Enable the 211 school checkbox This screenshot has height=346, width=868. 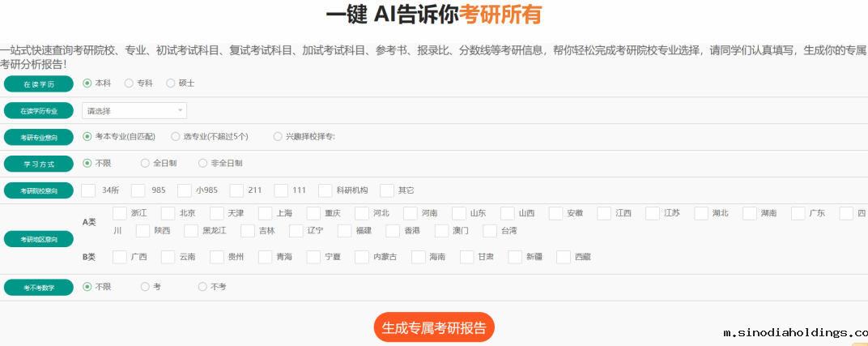click(236, 190)
